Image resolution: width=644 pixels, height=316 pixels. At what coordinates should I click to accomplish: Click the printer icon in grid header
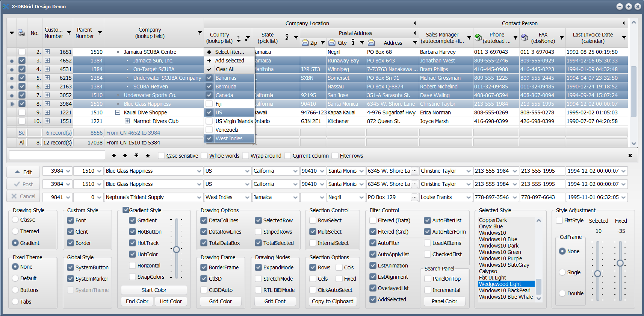pyautogui.click(x=22, y=33)
